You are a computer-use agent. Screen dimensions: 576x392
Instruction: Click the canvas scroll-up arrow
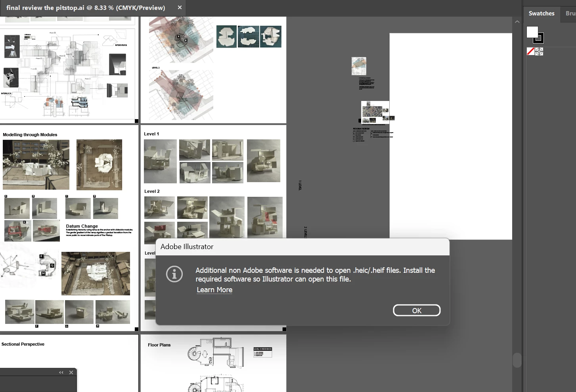pos(517,22)
